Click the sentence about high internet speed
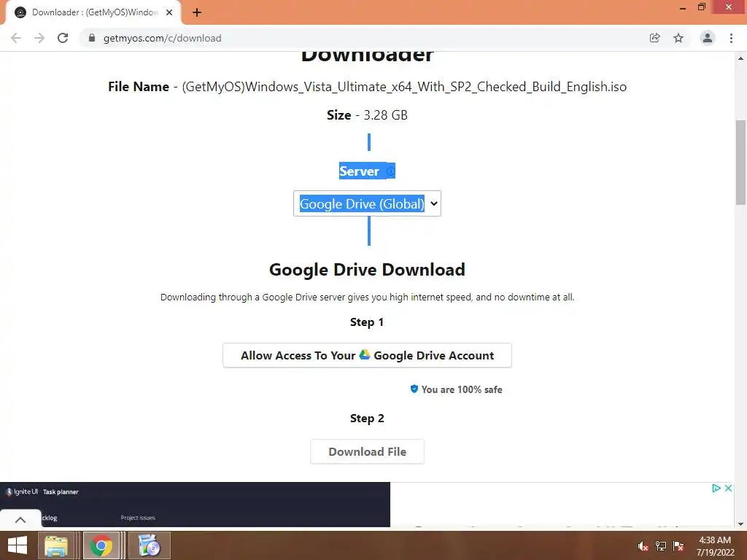Screen dimensions: 747x560 click(368, 297)
